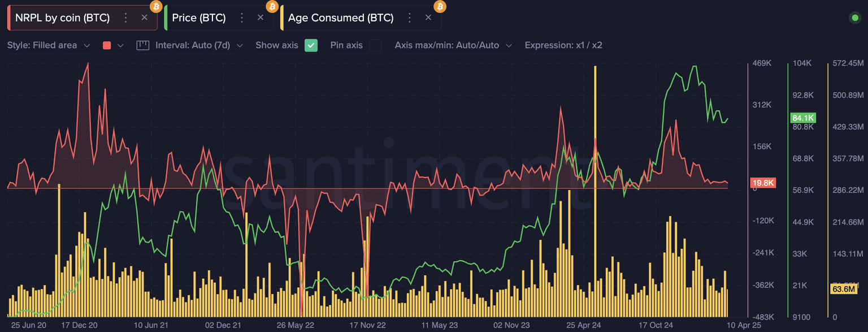Remove the NRPL by coin (BTC) metric
Image resolution: width=868 pixels, height=332 pixels.
[144, 18]
